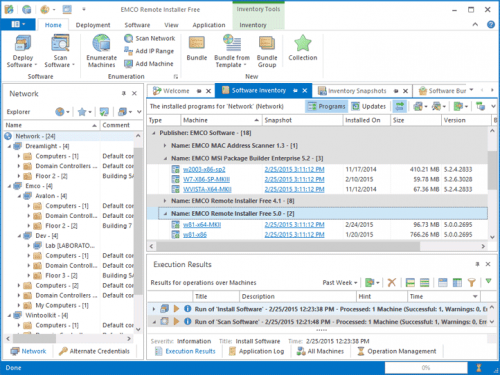Sort by the Machine column header
Screen dimensions: 500x375
click(x=221, y=120)
